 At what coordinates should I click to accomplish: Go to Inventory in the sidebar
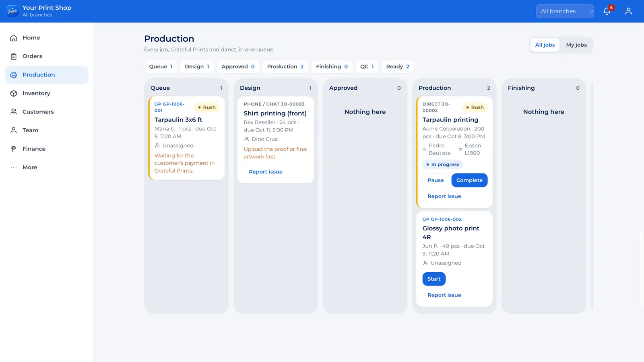47,93
